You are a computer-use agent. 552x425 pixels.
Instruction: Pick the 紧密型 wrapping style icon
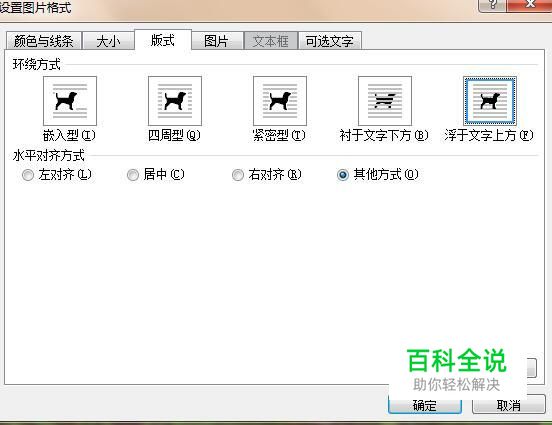280,101
